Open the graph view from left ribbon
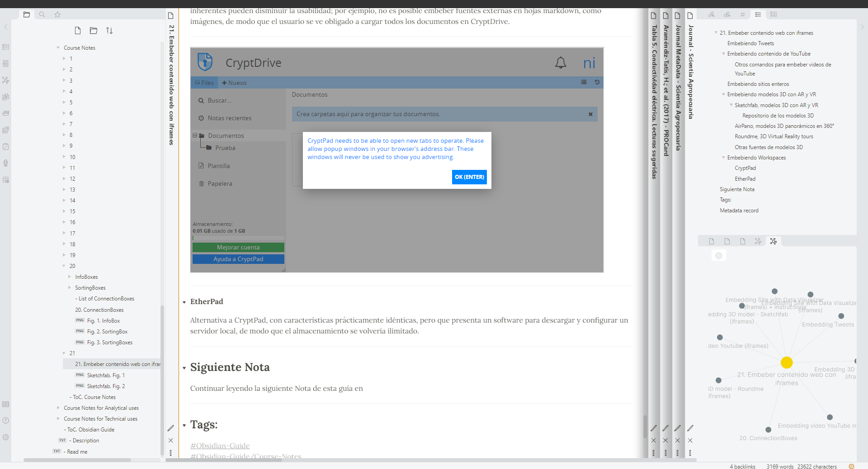This screenshot has height=469, width=868. 5,80
